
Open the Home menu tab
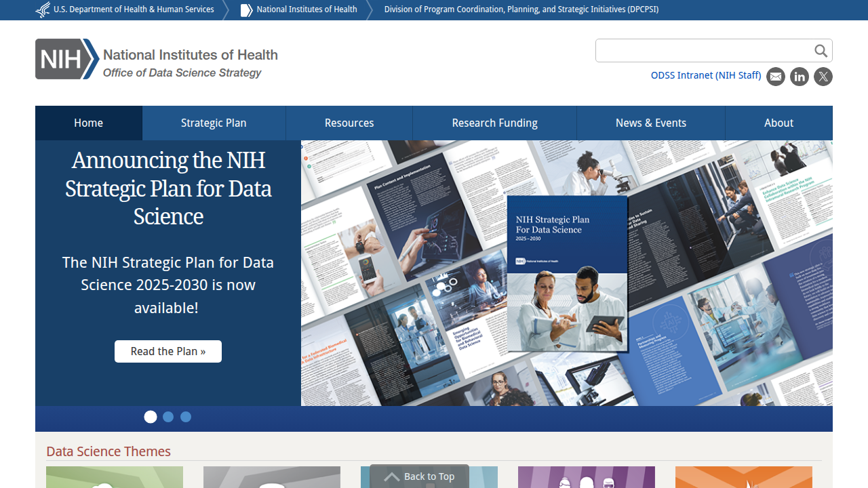click(x=89, y=123)
